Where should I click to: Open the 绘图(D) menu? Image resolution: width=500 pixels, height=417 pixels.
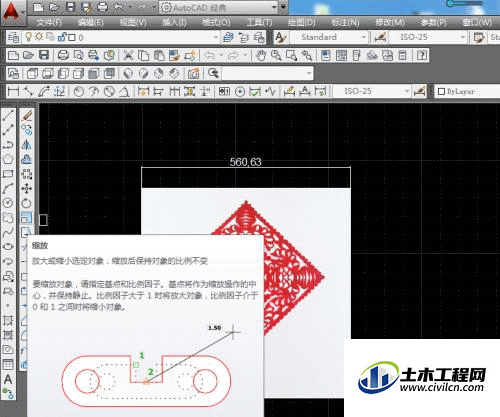click(301, 23)
